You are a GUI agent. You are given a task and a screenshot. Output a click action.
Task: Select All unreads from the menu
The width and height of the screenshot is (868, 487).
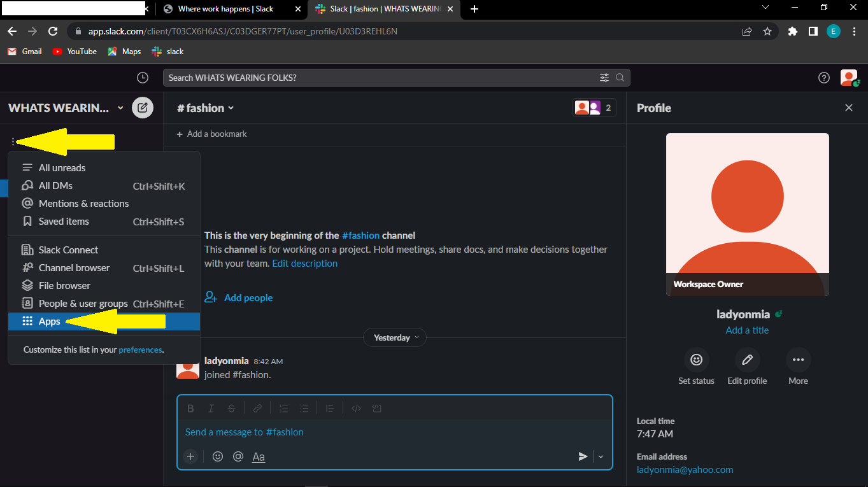[x=104, y=168]
